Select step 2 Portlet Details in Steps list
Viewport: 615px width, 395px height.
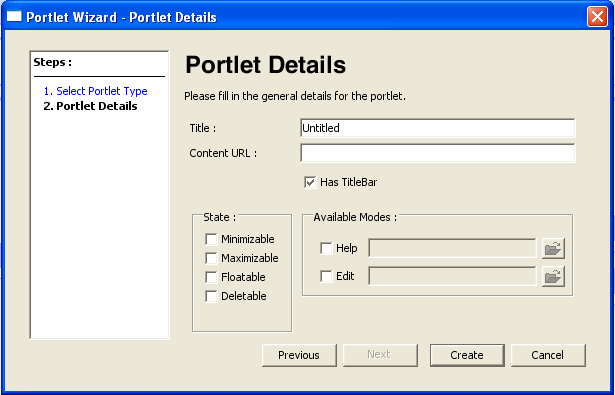tap(90, 106)
